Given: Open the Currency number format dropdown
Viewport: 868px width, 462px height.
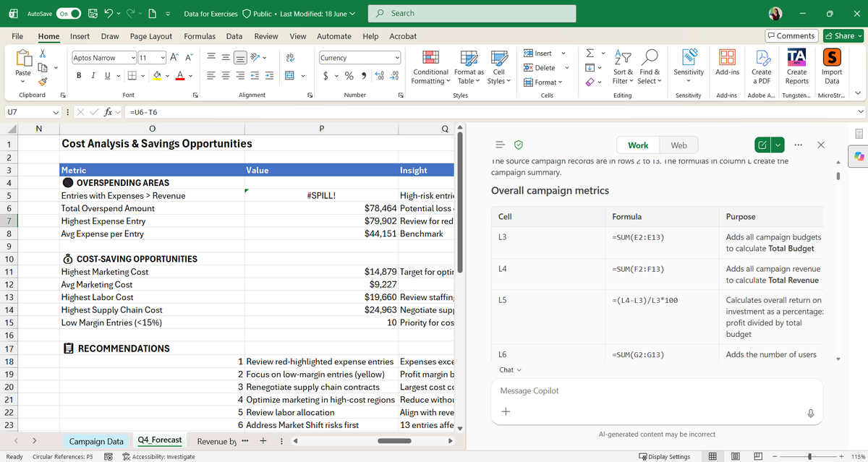Looking at the screenshot, I should point(397,58).
